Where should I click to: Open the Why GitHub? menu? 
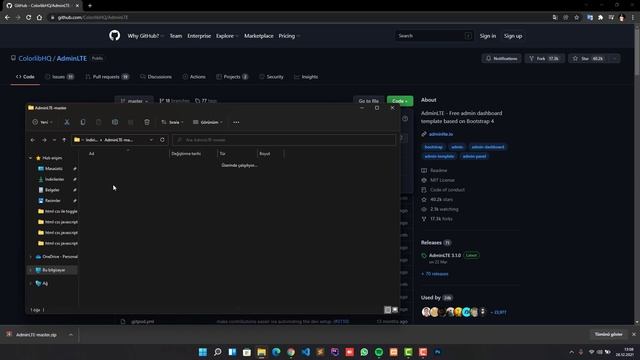145,36
